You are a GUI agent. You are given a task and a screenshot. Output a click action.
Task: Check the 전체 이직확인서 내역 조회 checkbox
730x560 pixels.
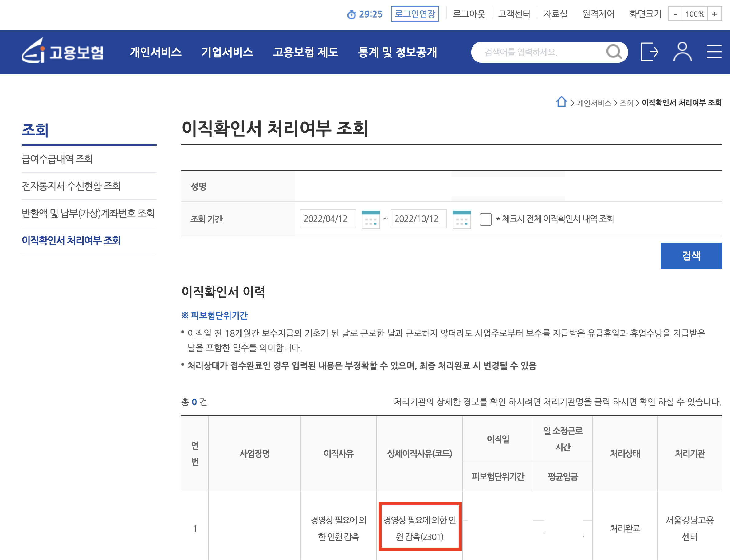click(x=485, y=219)
